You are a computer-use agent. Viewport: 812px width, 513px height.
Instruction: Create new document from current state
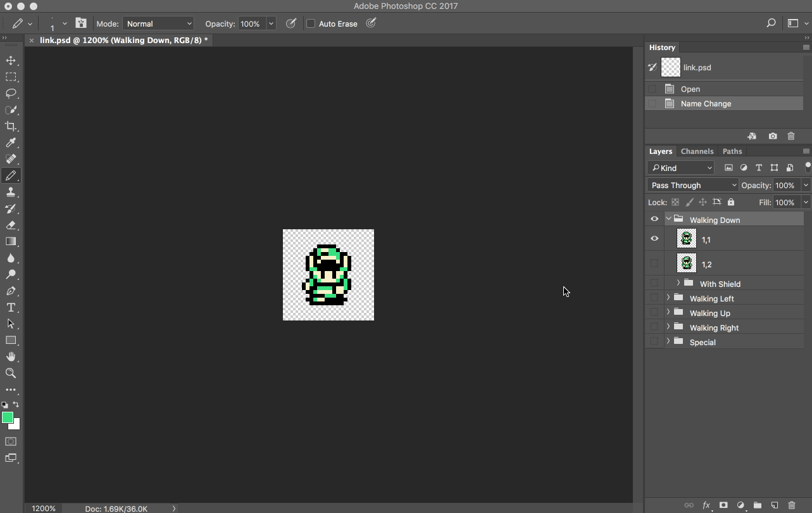pyautogui.click(x=752, y=136)
